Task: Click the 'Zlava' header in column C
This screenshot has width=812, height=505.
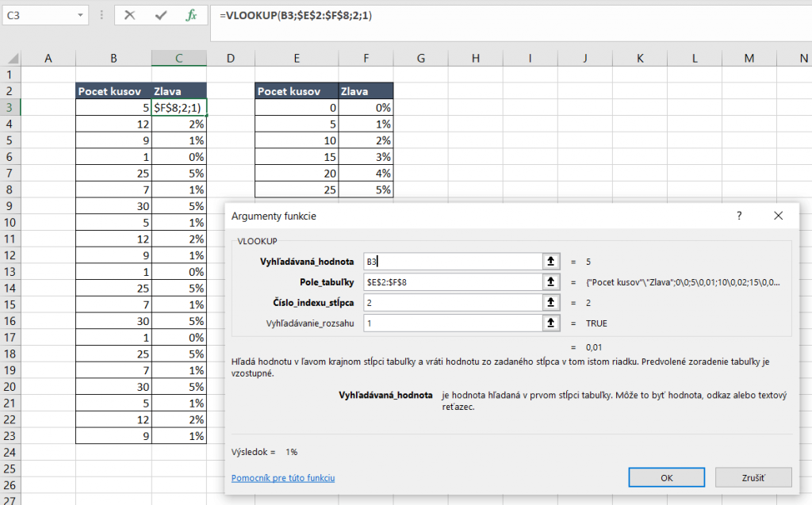Action: point(178,91)
